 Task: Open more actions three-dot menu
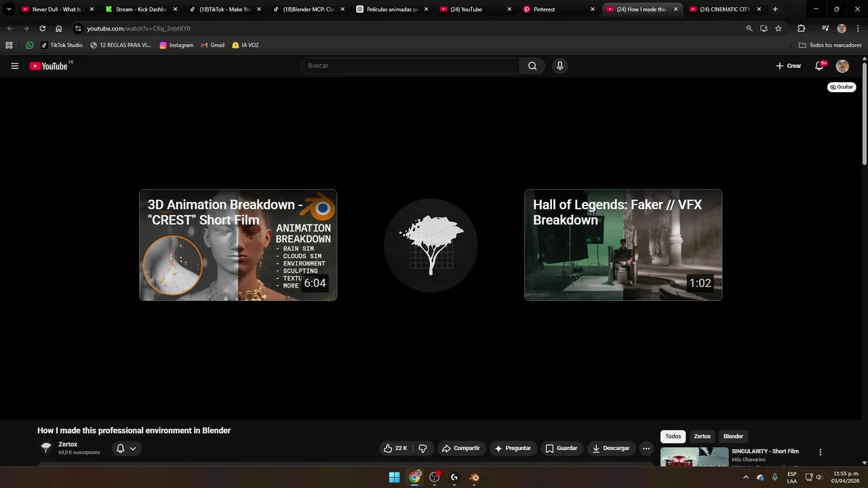646,448
